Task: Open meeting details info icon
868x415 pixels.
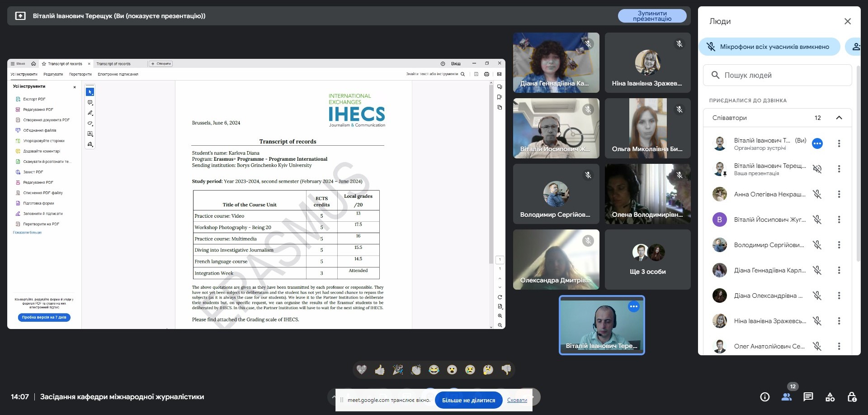Action: click(764, 397)
